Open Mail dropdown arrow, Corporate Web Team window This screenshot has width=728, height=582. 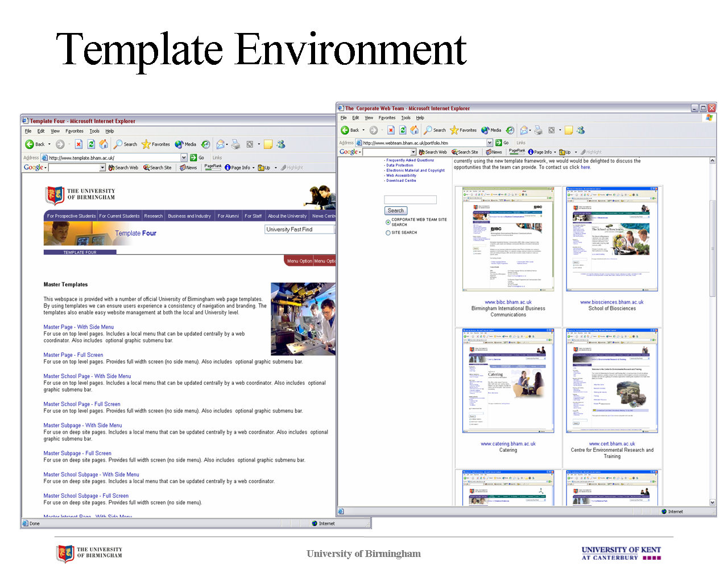pyautogui.click(x=530, y=130)
